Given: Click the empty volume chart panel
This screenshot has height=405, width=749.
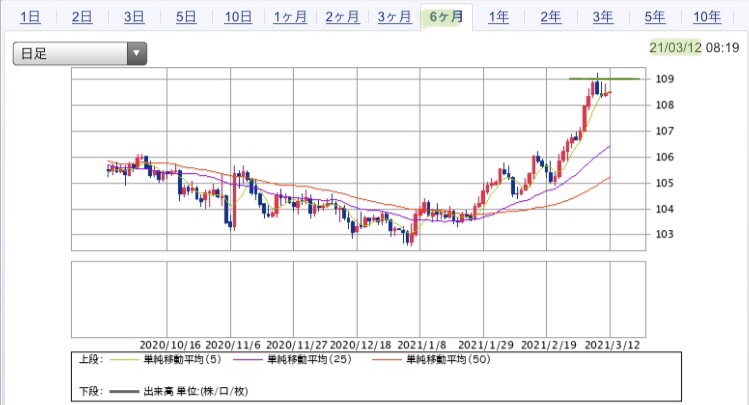Looking at the screenshot, I should click(x=358, y=299).
